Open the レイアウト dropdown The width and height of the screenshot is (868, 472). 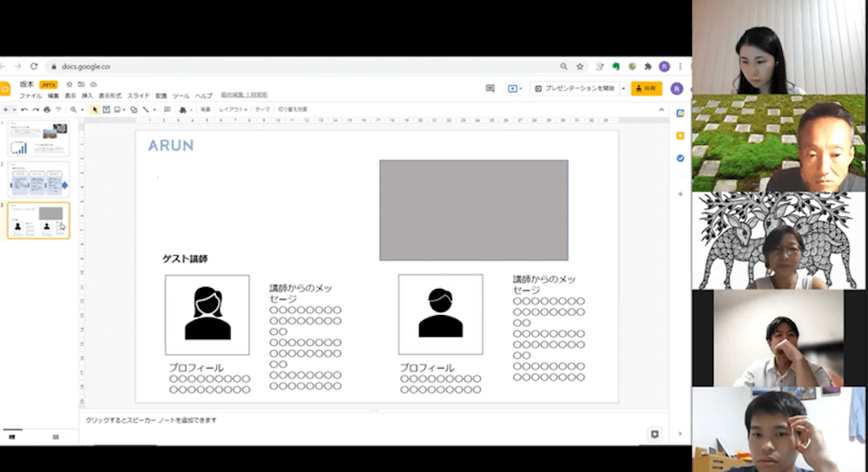pos(233,109)
